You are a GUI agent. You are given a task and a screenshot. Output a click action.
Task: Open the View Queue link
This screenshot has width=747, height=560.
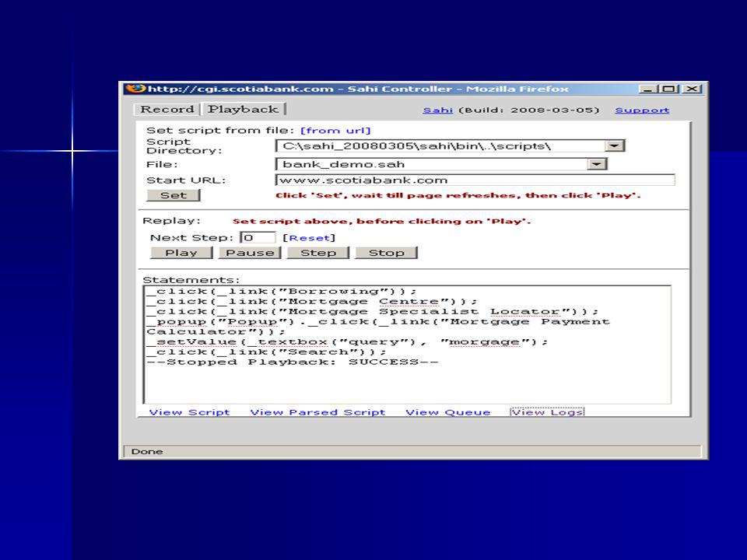[x=448, y=412]
